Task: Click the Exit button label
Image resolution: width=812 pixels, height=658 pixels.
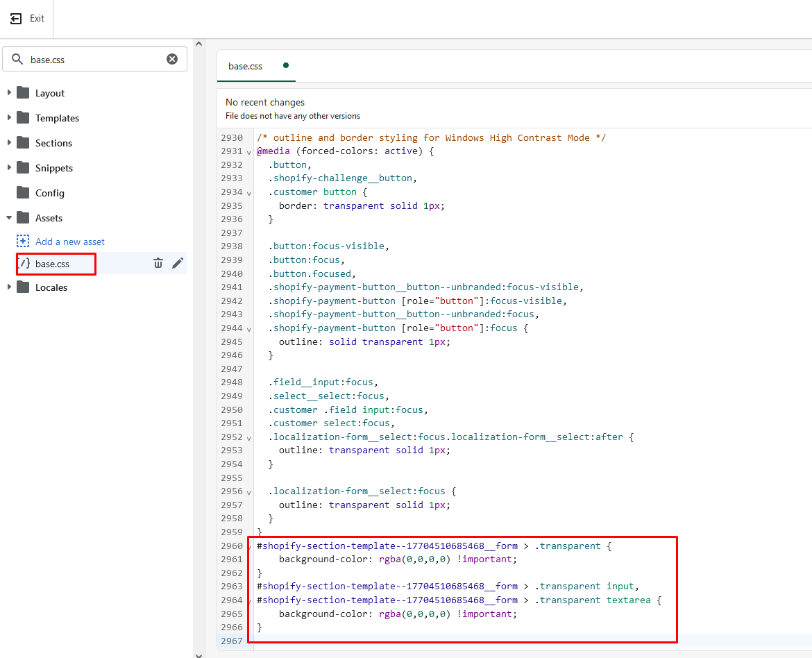Action: point(37,19)
